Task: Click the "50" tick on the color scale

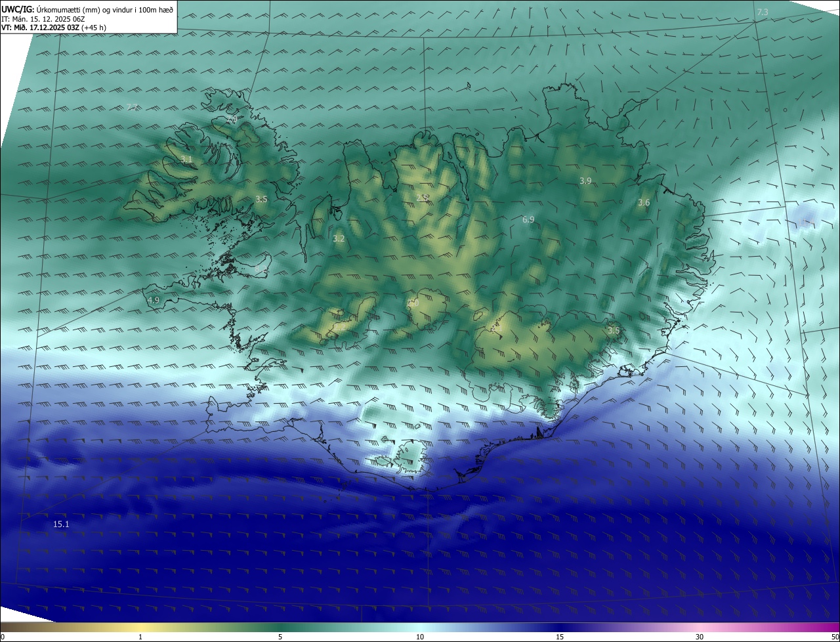Action: pos(835,637)
